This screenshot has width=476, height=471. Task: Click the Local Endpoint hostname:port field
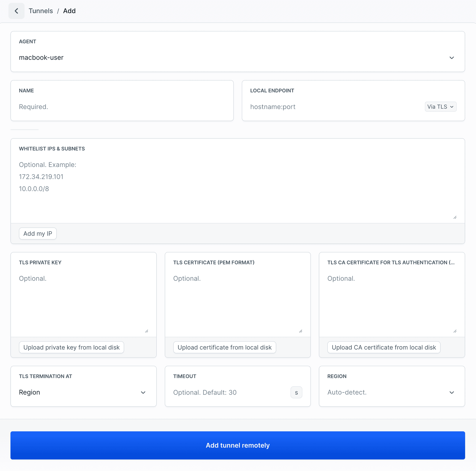coord(335,107)
